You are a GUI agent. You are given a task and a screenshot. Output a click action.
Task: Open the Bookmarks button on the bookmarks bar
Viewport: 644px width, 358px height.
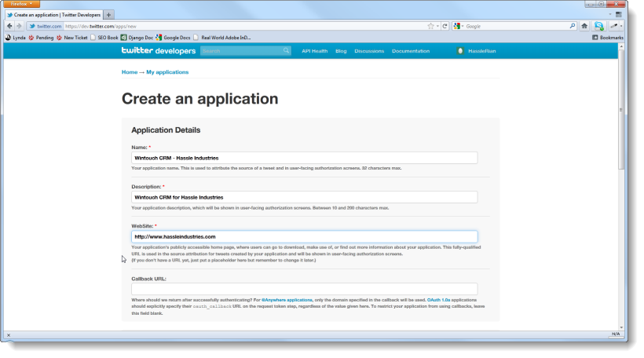pos(608,38)
